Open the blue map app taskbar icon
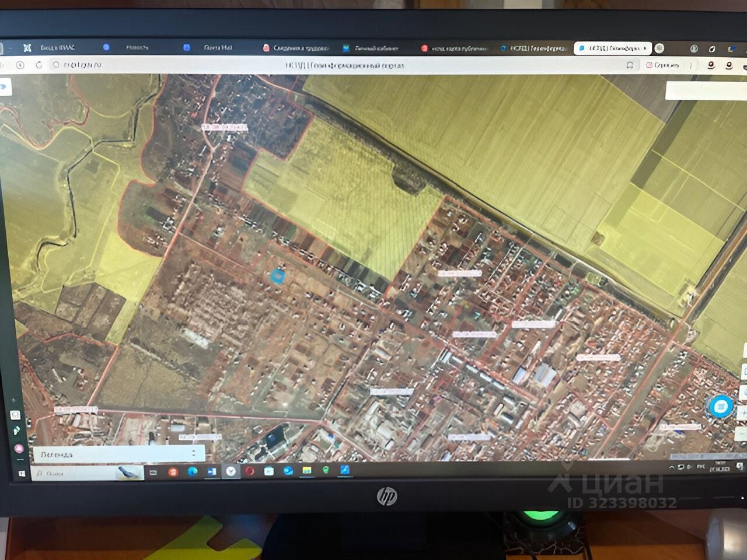Image resolution: width=747 pixels, height=560 pixels. pyautogui.click(x=345, y=470)
